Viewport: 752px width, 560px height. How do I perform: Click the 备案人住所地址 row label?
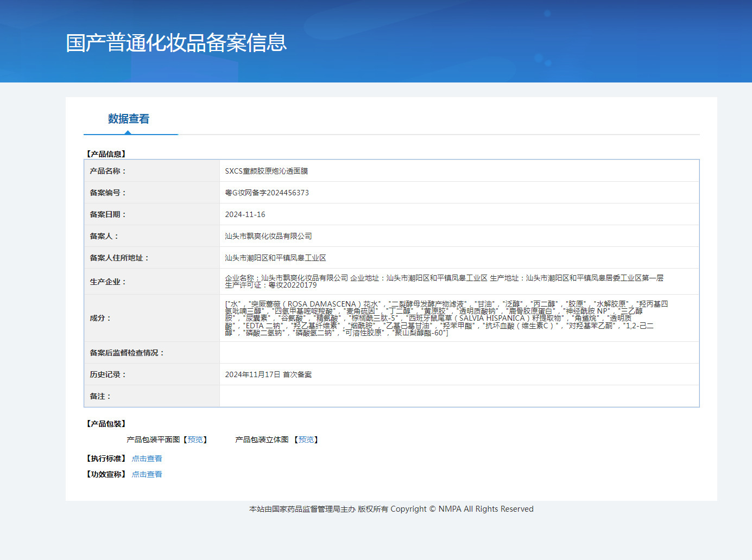point(119,258)
